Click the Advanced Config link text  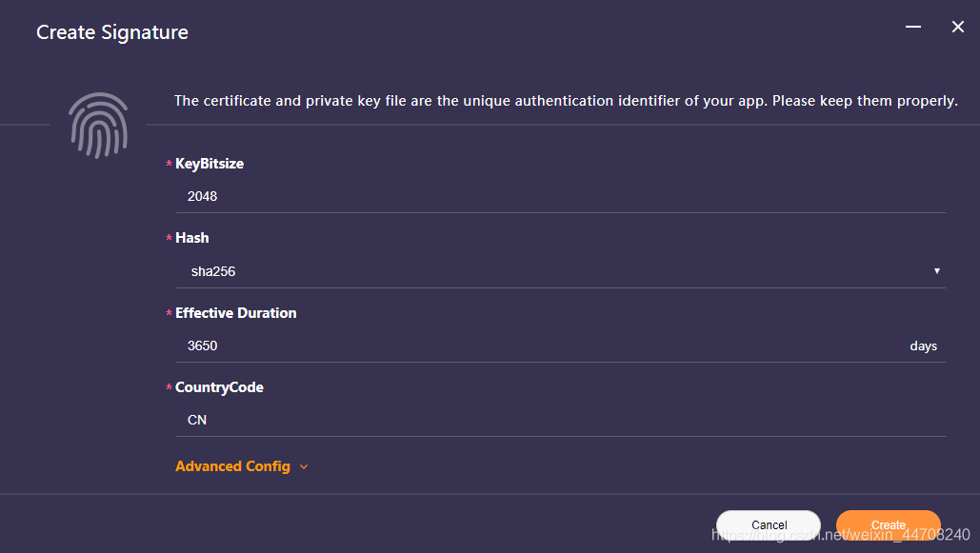(232, 466)
